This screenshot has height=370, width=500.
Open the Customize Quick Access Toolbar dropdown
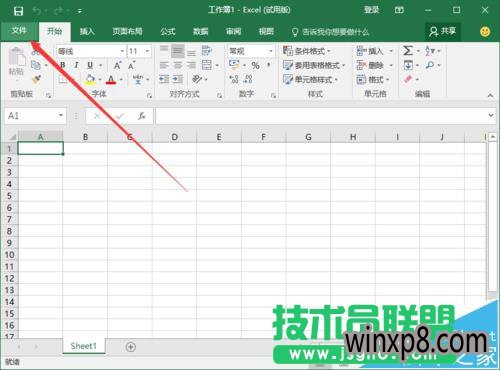[x=80, y=12]
